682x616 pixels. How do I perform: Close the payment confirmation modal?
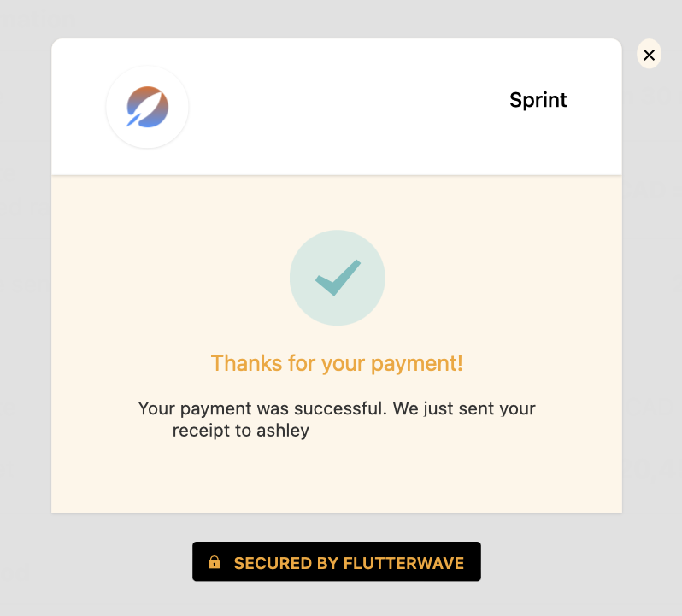click(x=649, y=55)
